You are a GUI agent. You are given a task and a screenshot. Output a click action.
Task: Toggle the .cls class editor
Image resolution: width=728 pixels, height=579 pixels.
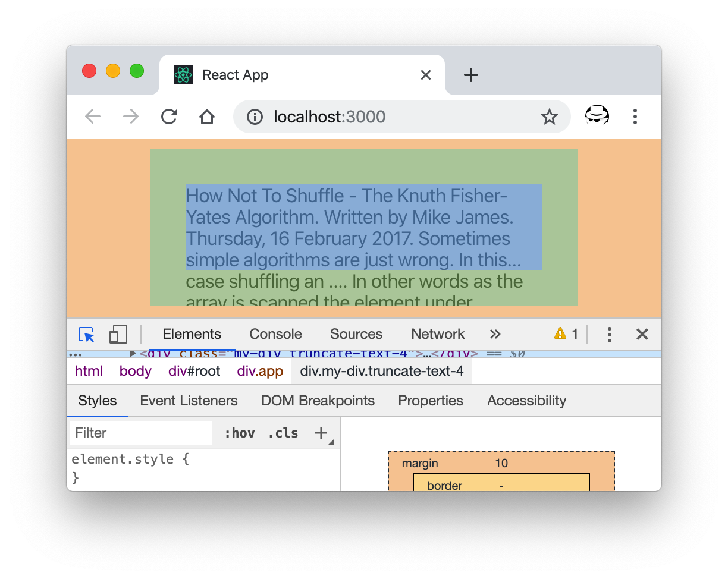click(283, 433)
